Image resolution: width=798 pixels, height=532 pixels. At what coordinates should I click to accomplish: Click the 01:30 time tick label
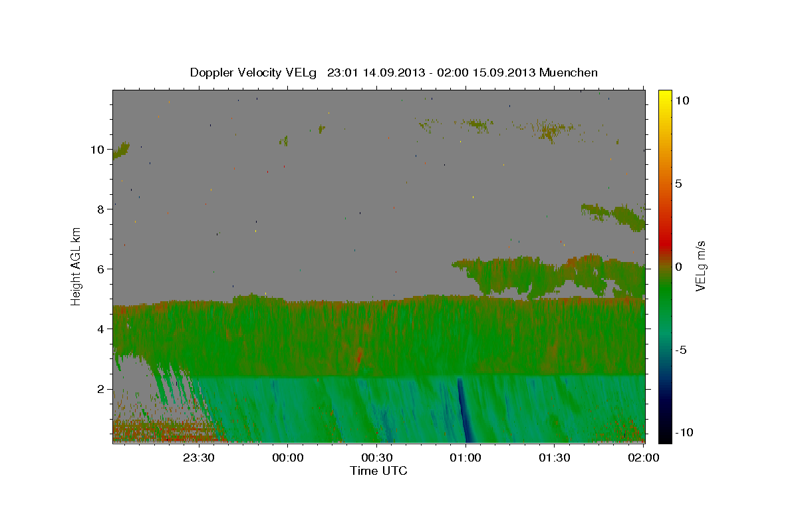[x=555, y=458]
